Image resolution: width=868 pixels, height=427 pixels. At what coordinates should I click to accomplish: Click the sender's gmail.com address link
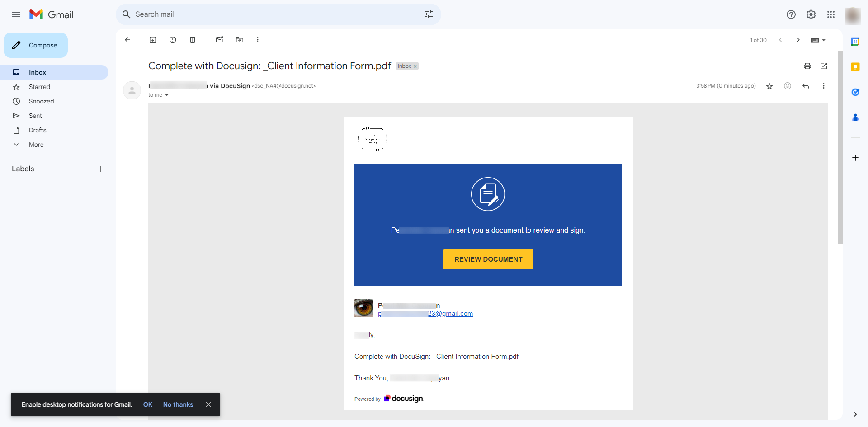pyautogui.click(x=425, y=314)
